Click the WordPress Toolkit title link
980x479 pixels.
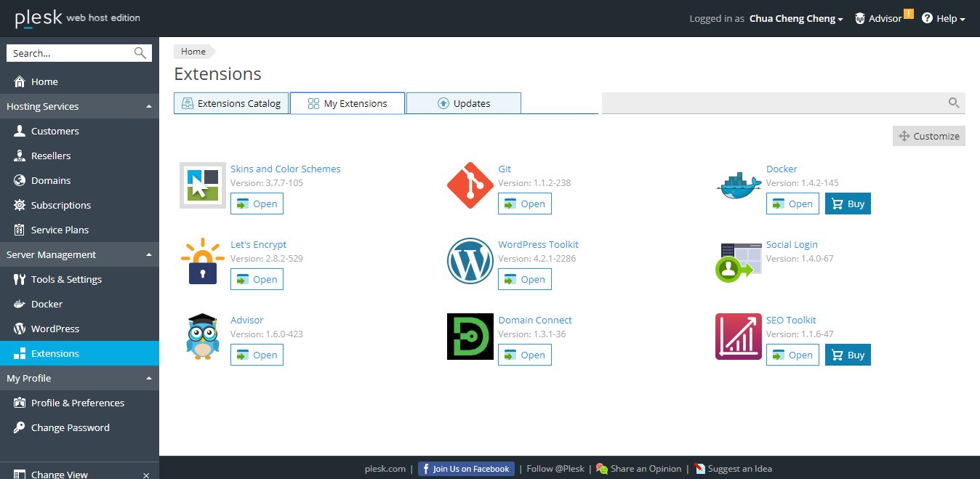tap(539, 244)
